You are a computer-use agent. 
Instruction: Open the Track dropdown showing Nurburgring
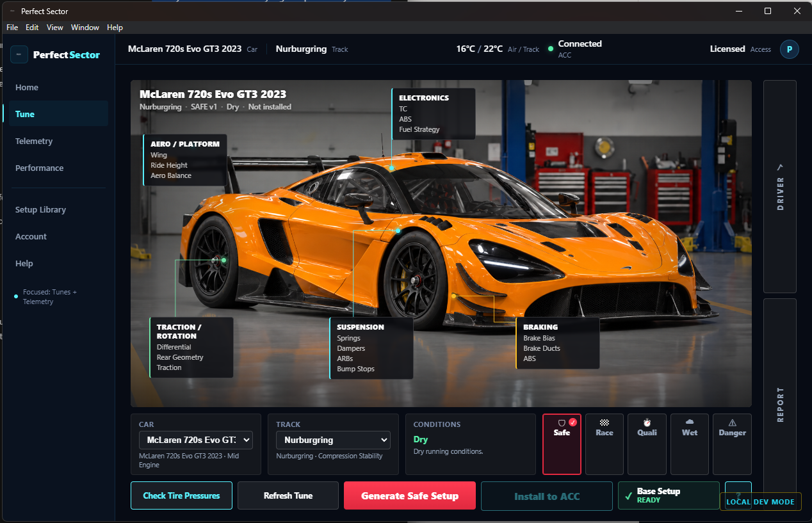[x=333, y=440]
